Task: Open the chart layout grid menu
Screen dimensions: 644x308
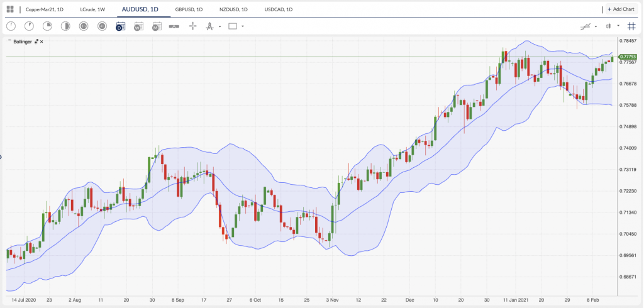Action: pos(10,9)
